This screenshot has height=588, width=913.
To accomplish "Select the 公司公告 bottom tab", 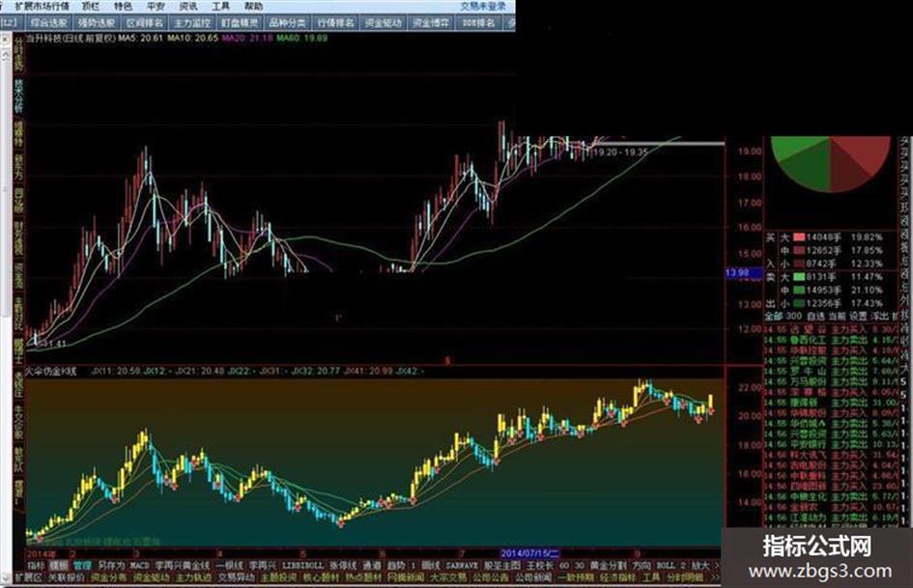I will [x=492, y=577].
